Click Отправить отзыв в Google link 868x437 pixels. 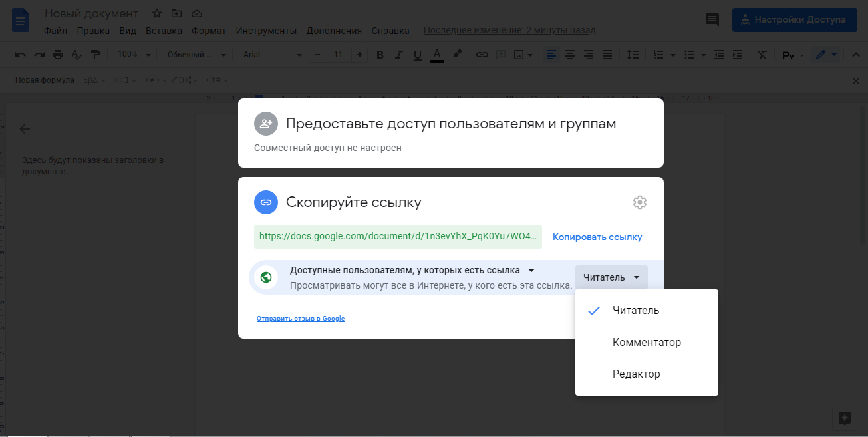(301, 319)
